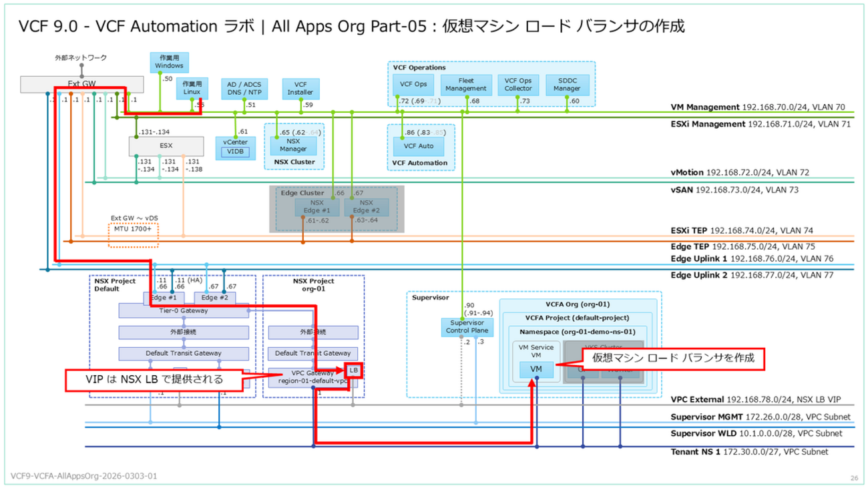Select the SDDC Manager box

(x=567, y=85)
